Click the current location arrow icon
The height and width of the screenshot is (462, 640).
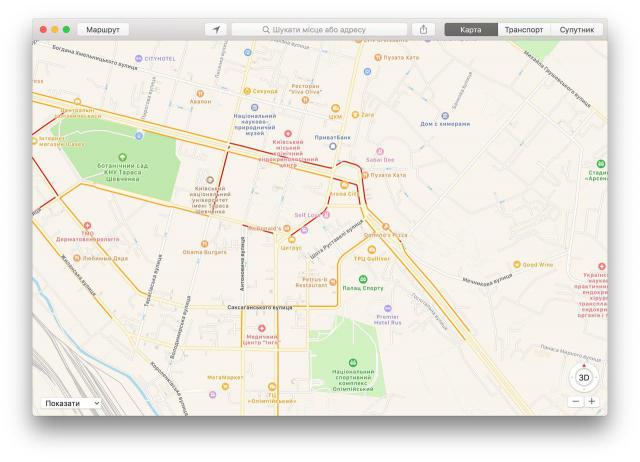point(216,30)
